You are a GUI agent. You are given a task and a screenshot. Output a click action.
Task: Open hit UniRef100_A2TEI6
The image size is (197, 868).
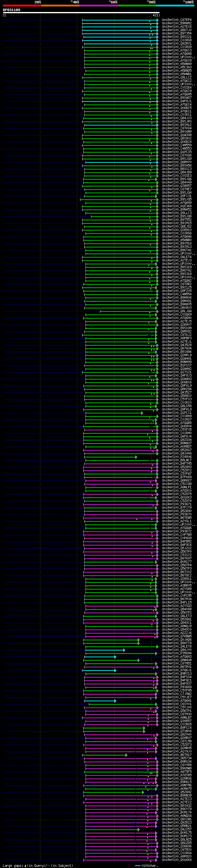tap(176, 26)
